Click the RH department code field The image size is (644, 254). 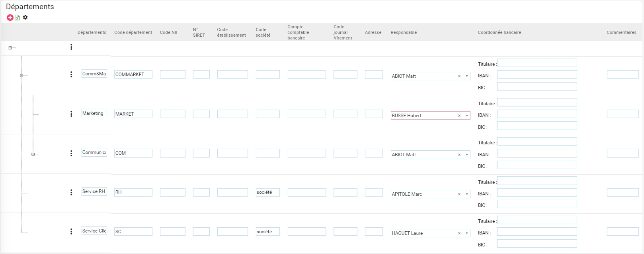133,192
